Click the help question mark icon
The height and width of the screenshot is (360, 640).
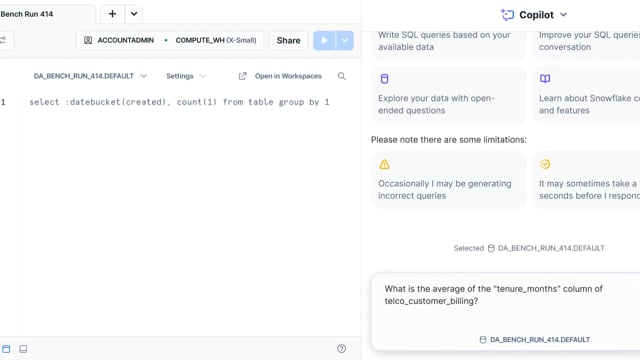coord(342,349)
